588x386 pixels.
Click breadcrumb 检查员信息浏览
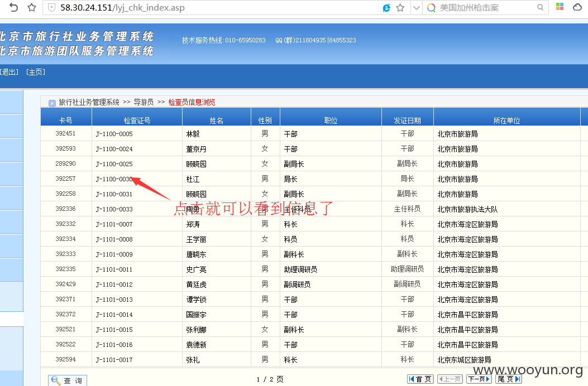tap(192, 102)
